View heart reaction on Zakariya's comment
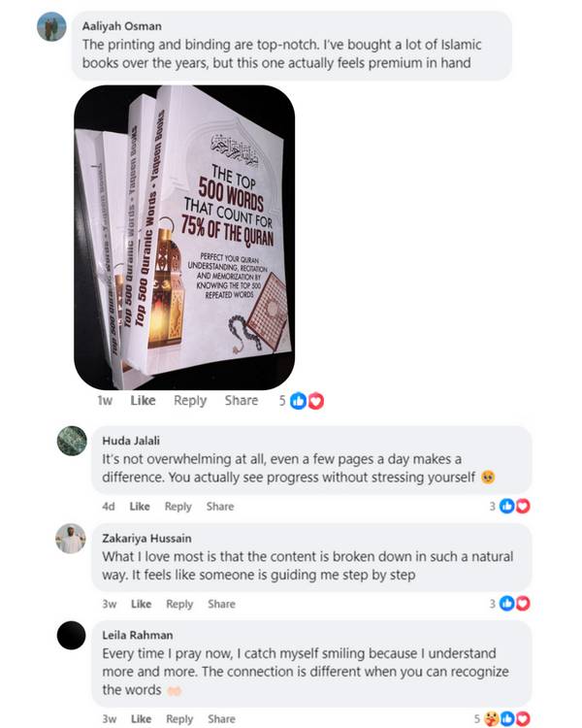This screenshot has height=728, width=582. point(523,604)
